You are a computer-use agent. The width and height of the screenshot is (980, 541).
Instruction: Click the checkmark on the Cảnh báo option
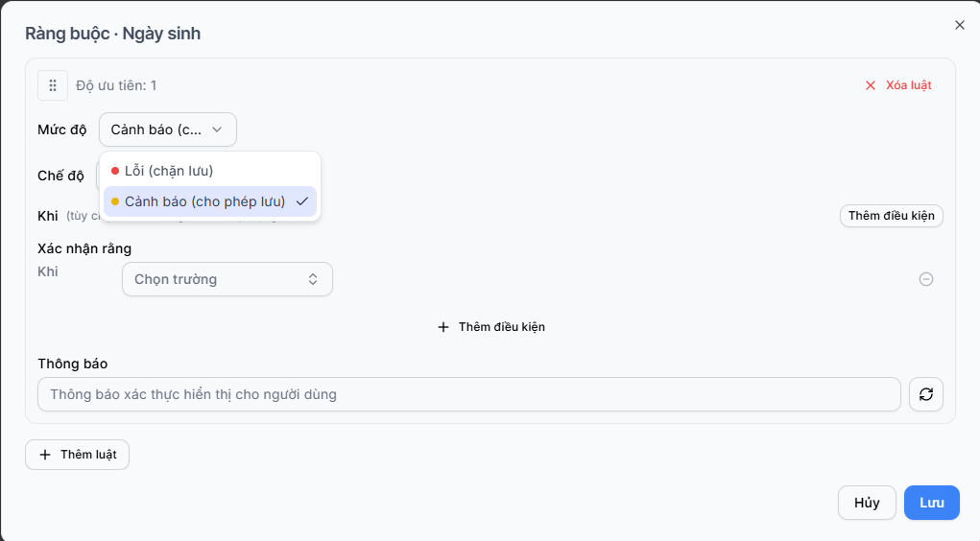coord(302,201)
